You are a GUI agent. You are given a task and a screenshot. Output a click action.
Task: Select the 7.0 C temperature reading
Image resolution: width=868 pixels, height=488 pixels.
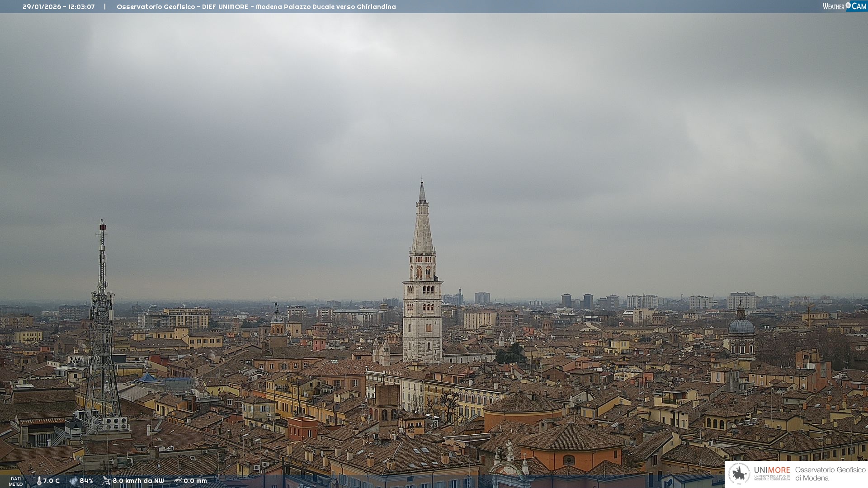tap(52, 481)
